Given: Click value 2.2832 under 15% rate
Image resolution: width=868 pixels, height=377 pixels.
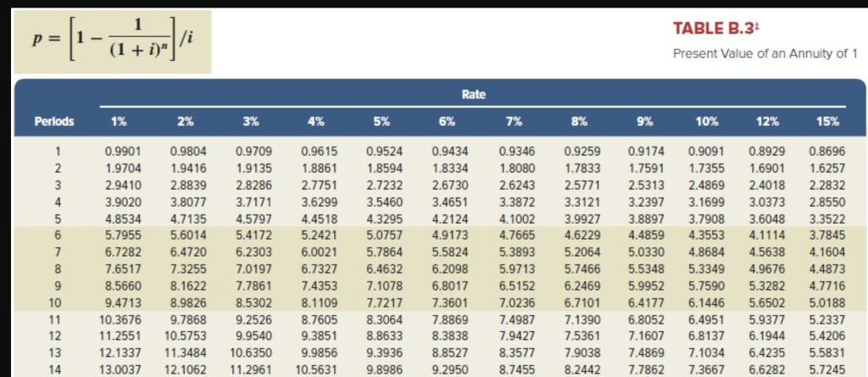Looking at the screenshot, I should pyautogui.click(x=827, y=184).
